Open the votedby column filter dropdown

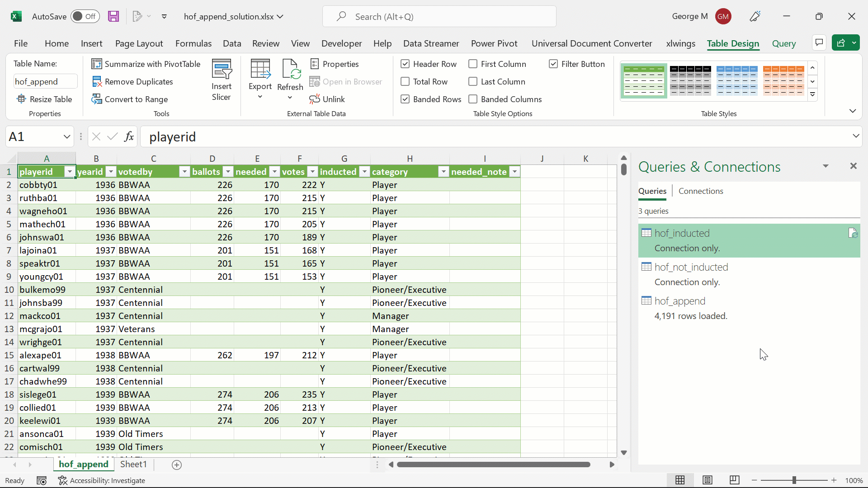184,172
